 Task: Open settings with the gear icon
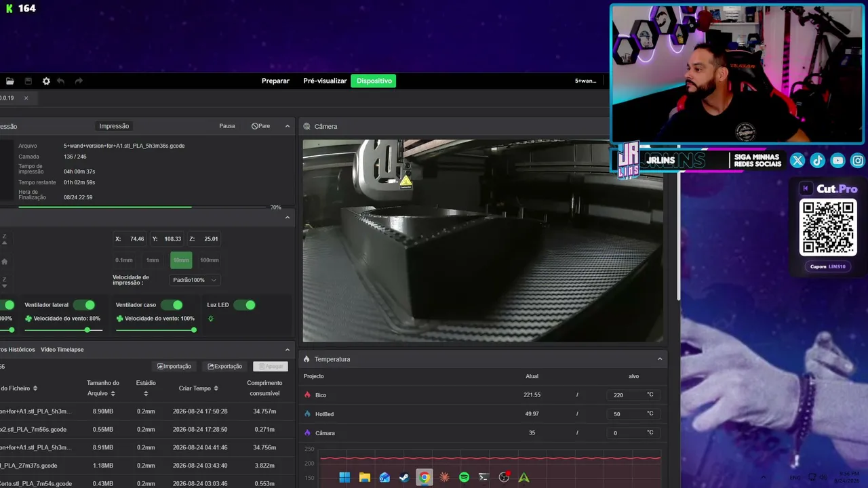[x=46, y=81]
